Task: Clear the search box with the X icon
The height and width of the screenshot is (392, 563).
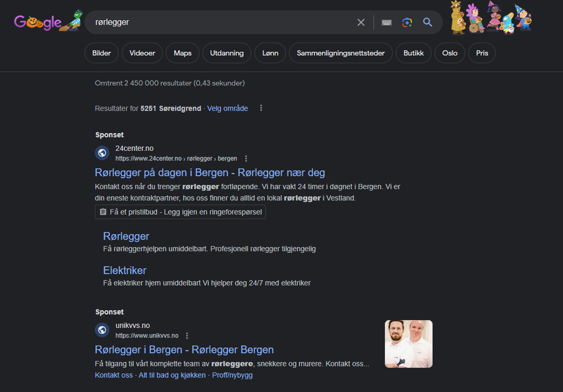Action: pyautogui.click(x=361, y=22)
